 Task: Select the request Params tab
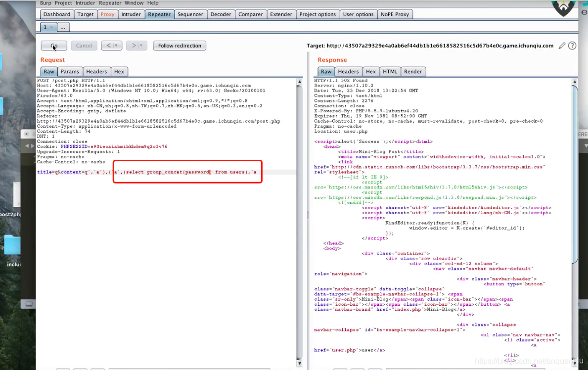70,72
